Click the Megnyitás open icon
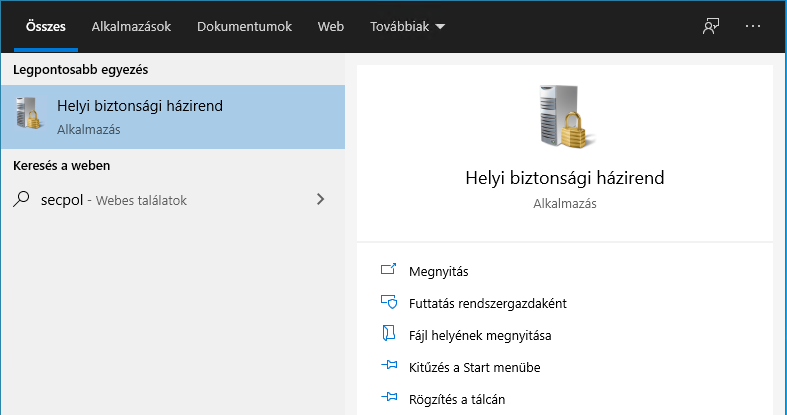 (390, 271)
